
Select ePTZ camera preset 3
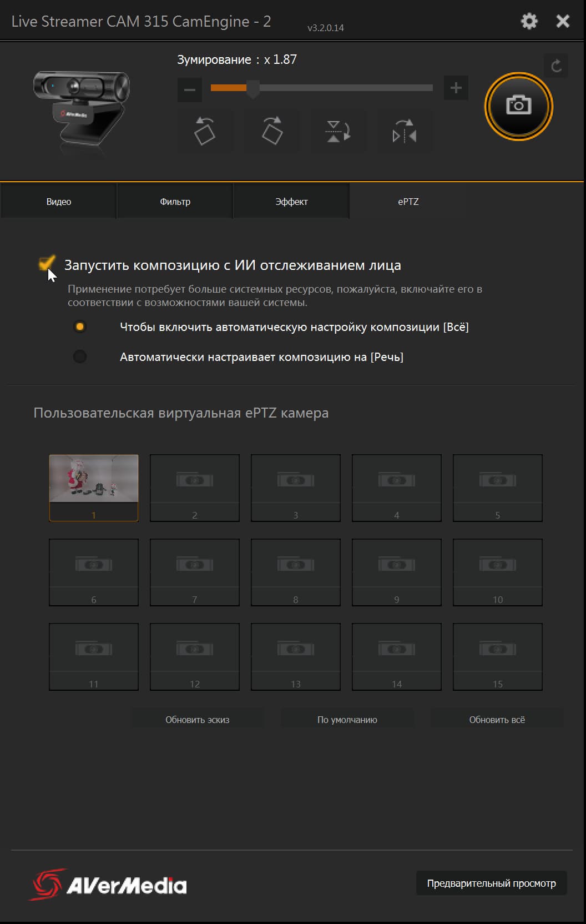[296, 488]
